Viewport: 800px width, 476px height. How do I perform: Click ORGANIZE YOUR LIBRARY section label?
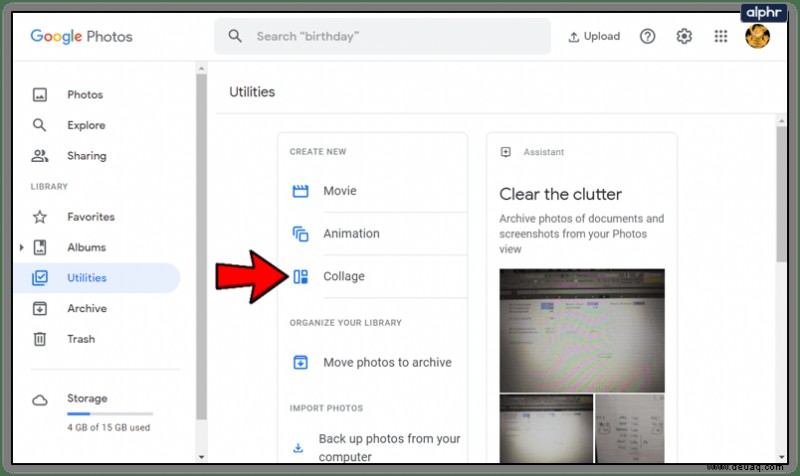(345, 322)
